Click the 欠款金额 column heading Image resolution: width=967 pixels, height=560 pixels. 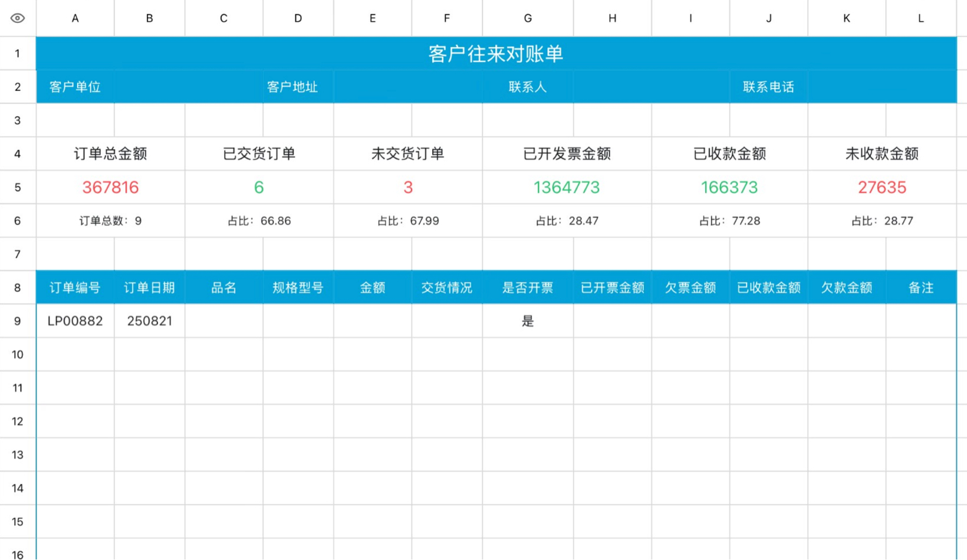pyautogui.click(x=847, y=288)
